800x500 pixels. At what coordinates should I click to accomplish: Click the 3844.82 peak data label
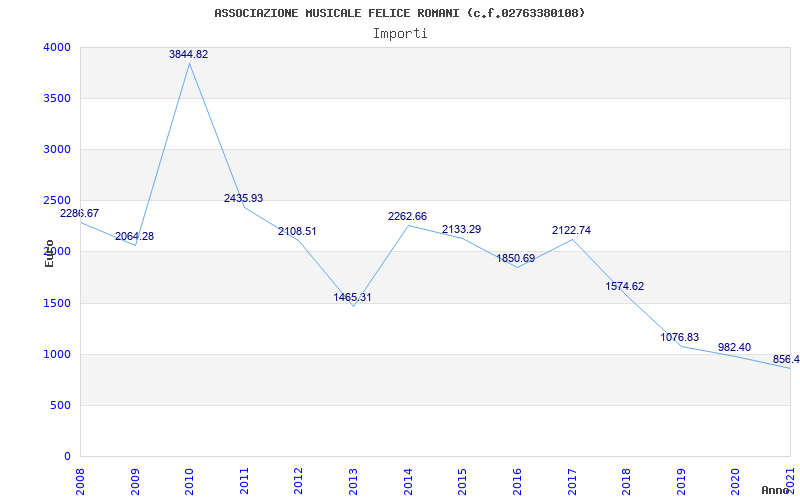188,55
